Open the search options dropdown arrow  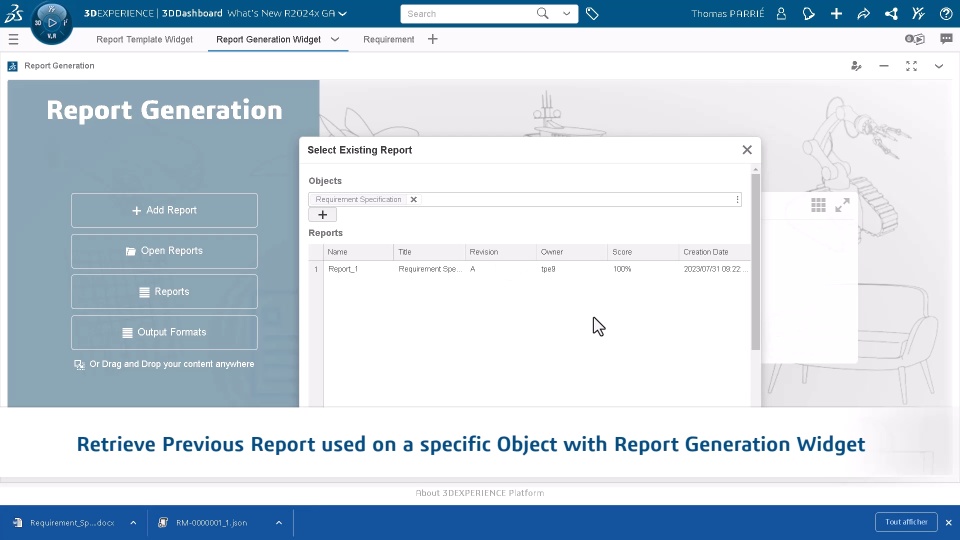[566, 13]
